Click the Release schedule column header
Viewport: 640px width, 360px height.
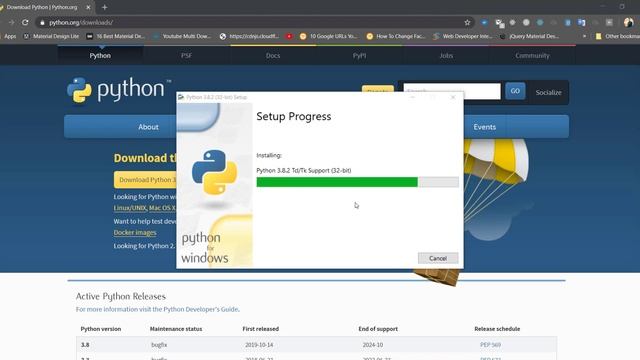tap(497, 329)
